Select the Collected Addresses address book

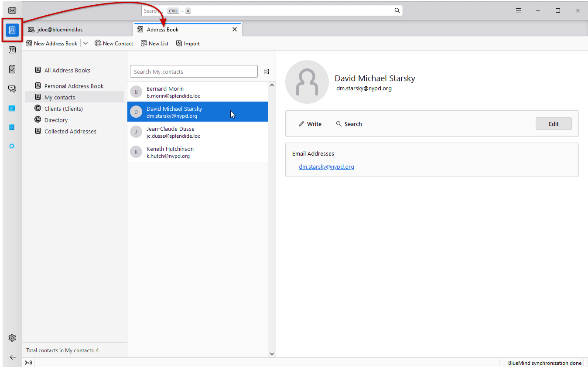(x=70, y=131)
